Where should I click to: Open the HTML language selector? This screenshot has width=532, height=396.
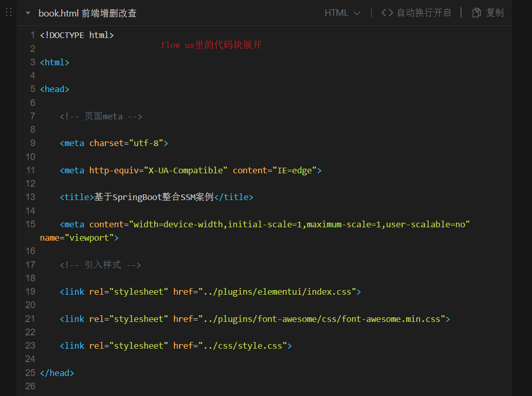337,13
